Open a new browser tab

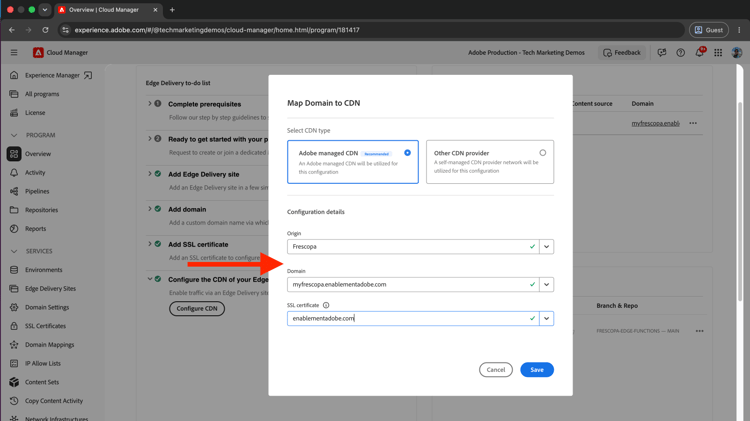(x=172, y=10)
